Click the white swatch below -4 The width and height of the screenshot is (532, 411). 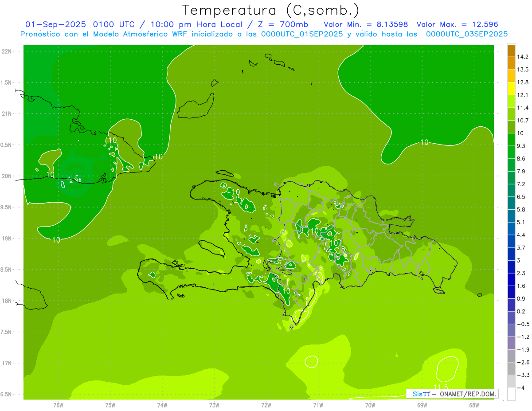point(511,394)
